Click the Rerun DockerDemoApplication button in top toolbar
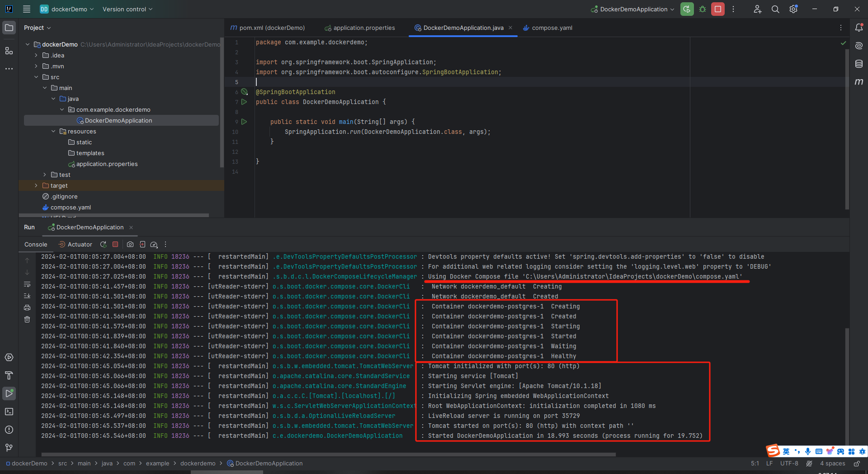868x474 pixels. coord(687,9)
